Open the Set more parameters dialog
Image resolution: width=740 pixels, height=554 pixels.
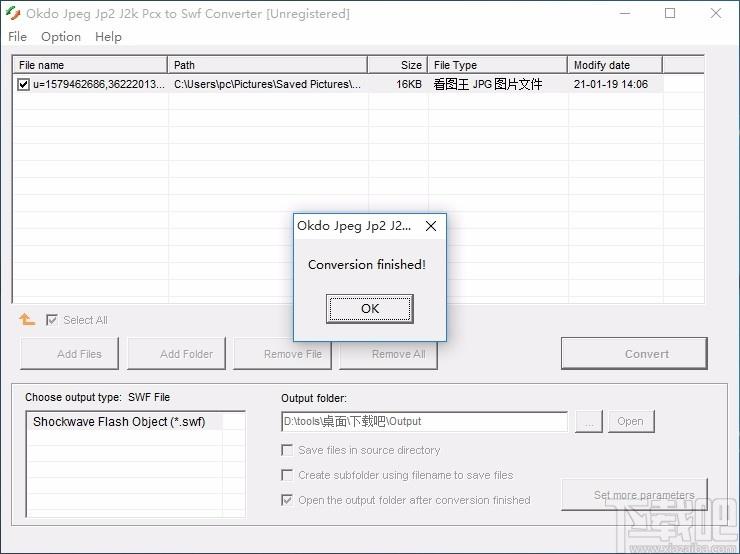(634, 495)
